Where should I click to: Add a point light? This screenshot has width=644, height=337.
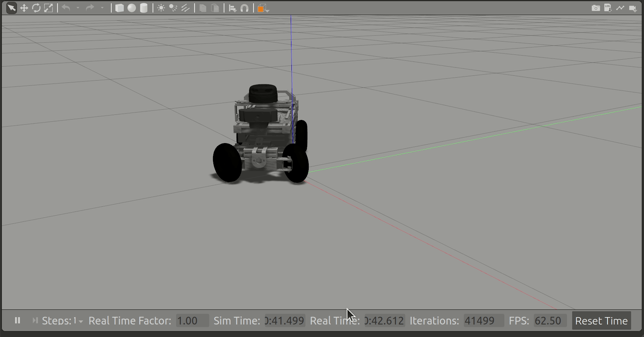point(161,8)
